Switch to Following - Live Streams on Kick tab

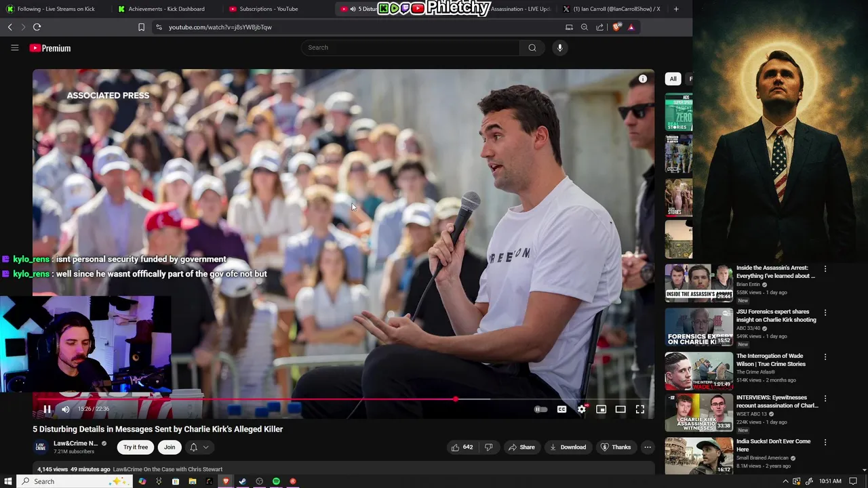click(x=56, y=9)
